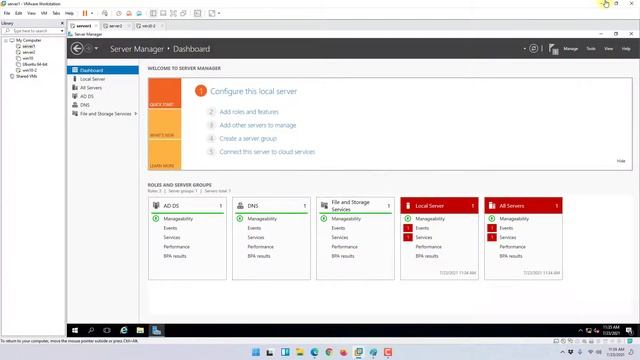This screenshot has width=640, height=360.
Task: Open the VMware Tabs menu
Action: 56,13
